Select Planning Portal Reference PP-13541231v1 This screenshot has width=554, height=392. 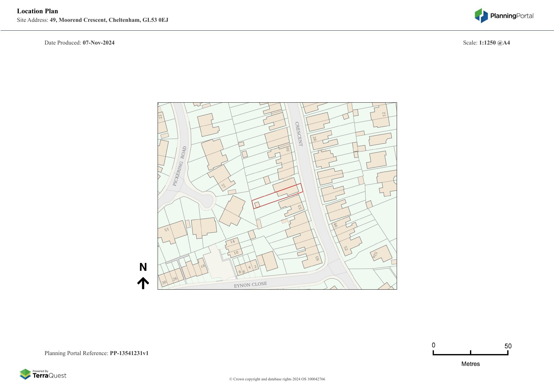point(96,353)
